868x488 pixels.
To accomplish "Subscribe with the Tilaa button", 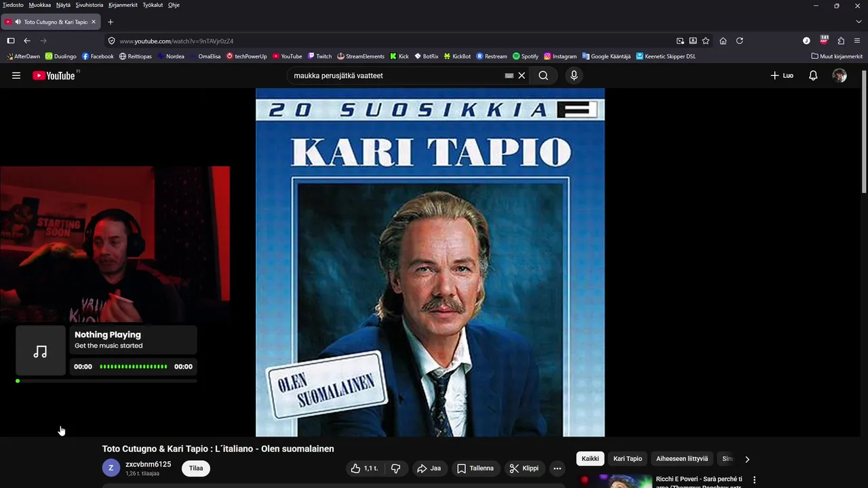I will (196, 468).
